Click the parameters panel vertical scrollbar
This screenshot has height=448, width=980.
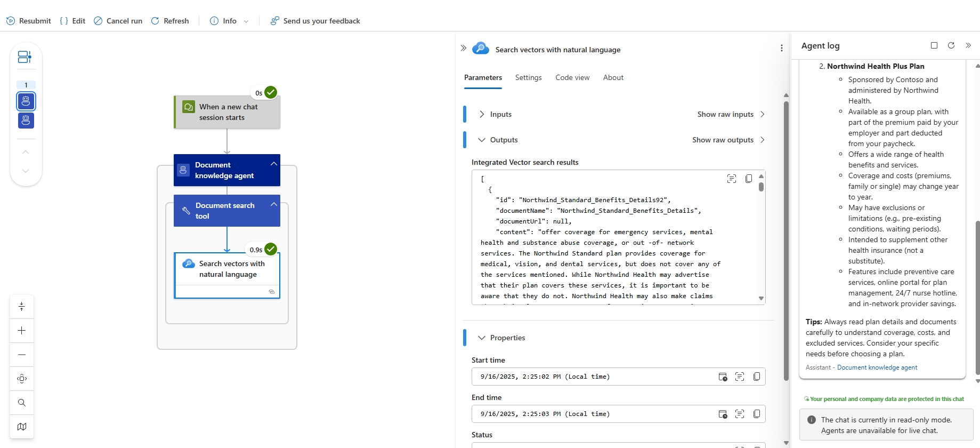[786, 240]
